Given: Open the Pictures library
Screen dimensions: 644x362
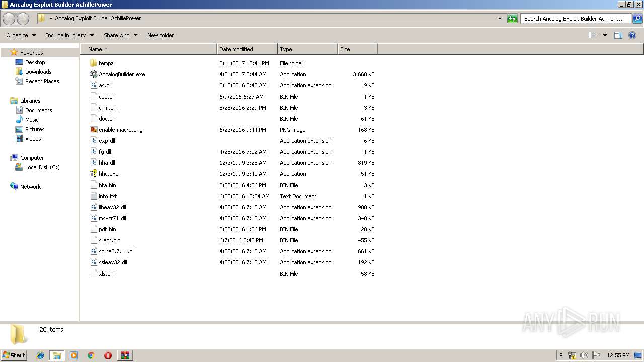Looking at the screenshot, I should click(x=35, y=129).
